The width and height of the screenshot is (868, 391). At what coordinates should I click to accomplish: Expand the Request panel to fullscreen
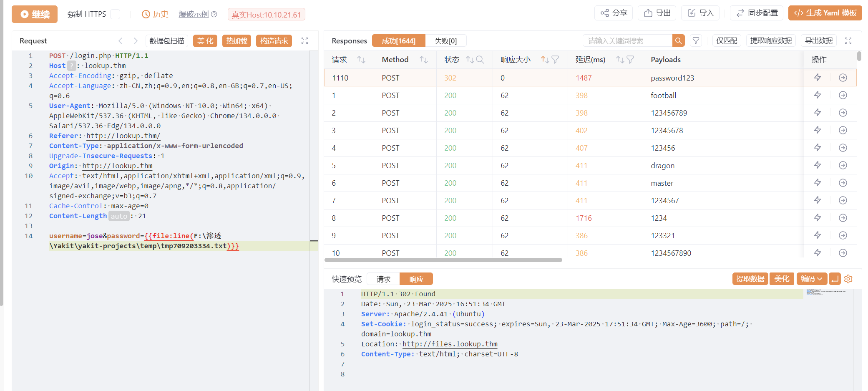point(305,41)
